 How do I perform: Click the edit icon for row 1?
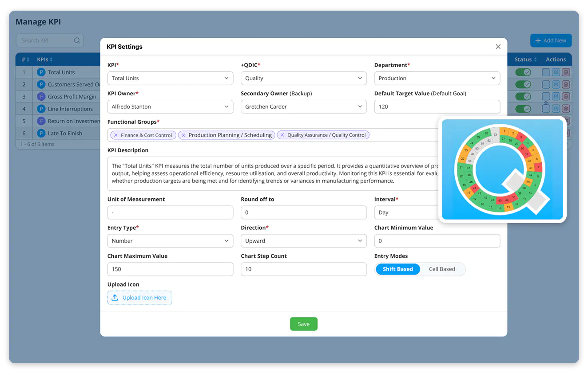[556, 72]
